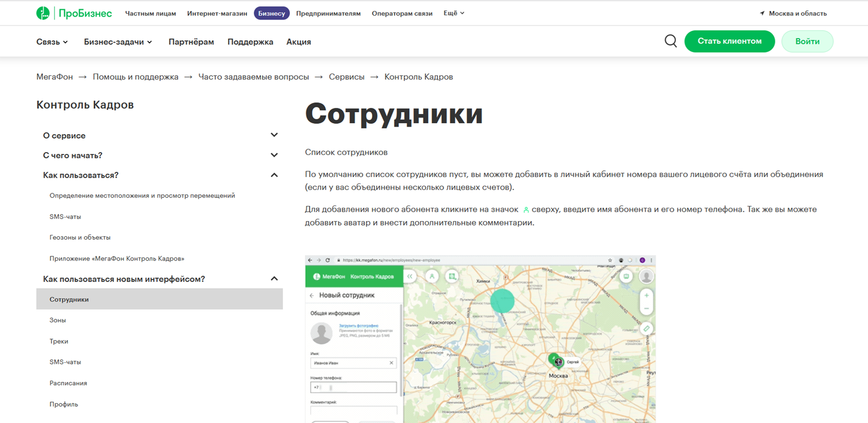The width and height of the screenshot is (868, 423).
Task: Collapse the Как пользоваться? section chevron
Action: pos(274,175)
